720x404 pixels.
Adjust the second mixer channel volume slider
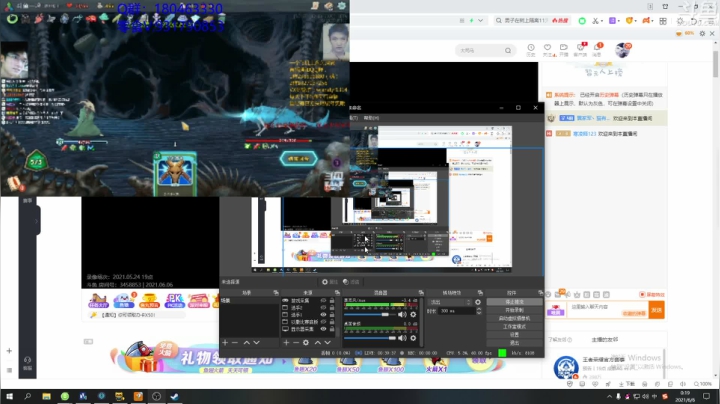tap(371, 338)
